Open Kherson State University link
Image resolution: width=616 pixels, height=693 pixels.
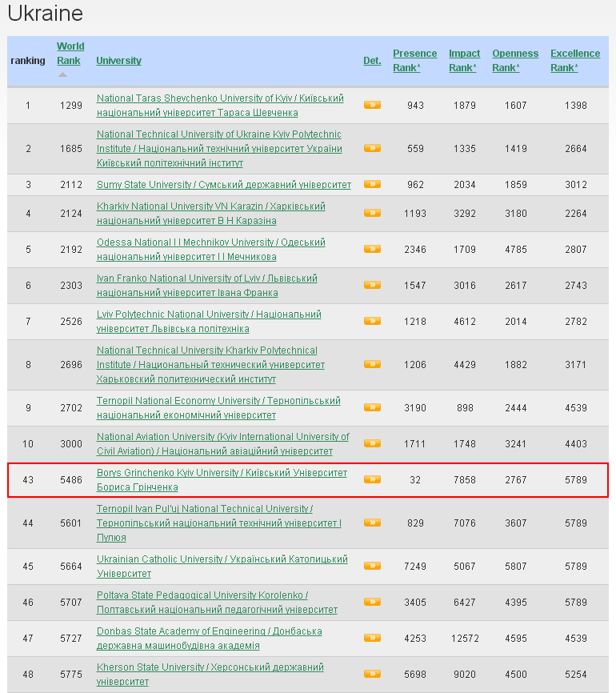(x=210, y=674)
